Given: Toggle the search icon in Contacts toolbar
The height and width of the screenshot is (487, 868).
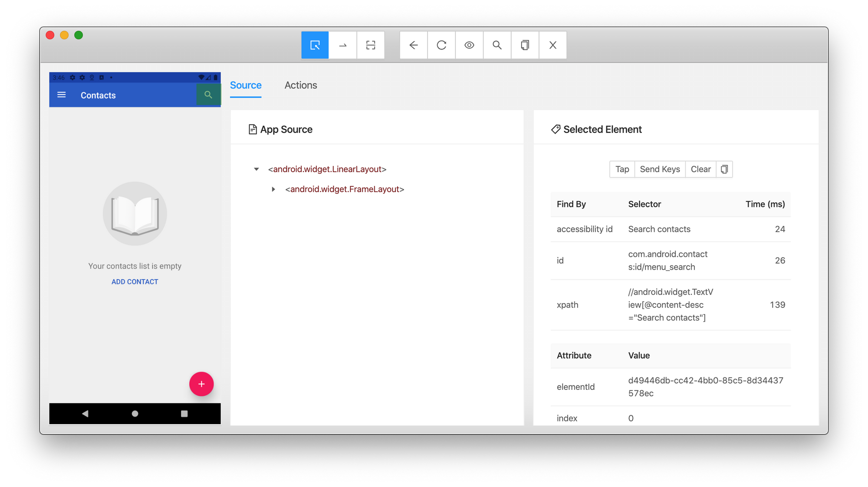Looking at the screenshot, I should pos(207,95).
